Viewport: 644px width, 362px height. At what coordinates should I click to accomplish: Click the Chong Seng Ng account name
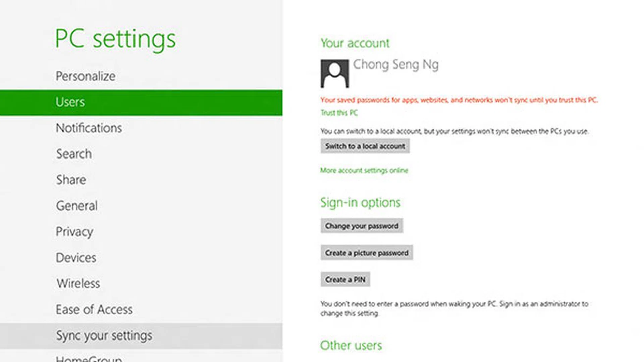coord(396,64)
